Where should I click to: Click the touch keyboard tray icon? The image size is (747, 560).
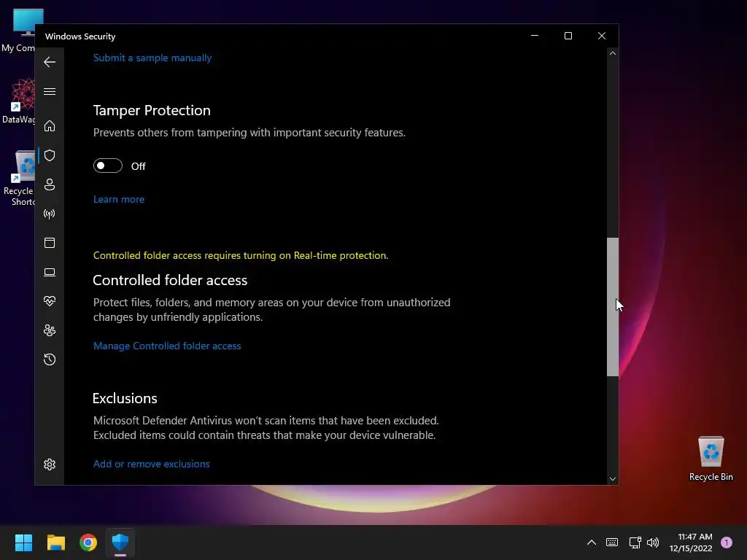612,542
